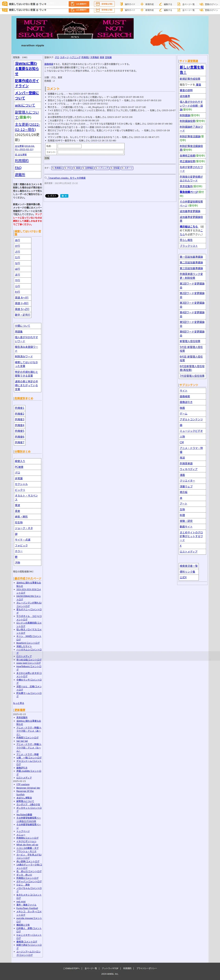220x980 pixels.
Task: Open the わ行 index link
Action: click(x=17, y=292)
